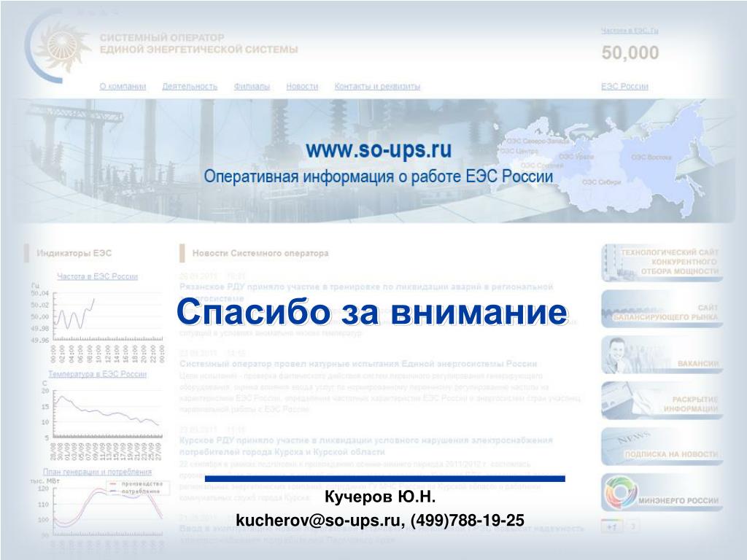Open Технологический сайт конкурентного отбора мощности banner
Viewport: 747px width, 560px height.
click(662, 262)
